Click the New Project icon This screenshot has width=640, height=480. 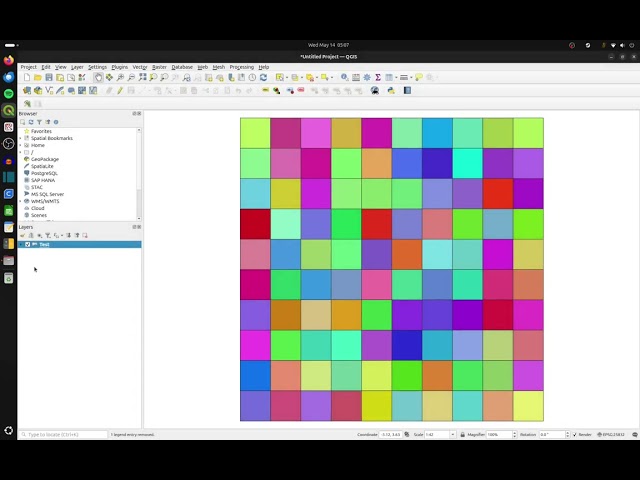(x=27, y=77)
